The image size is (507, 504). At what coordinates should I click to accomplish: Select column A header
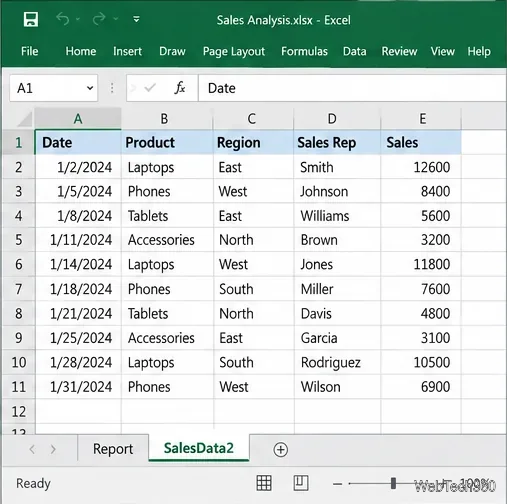[78, 119]
